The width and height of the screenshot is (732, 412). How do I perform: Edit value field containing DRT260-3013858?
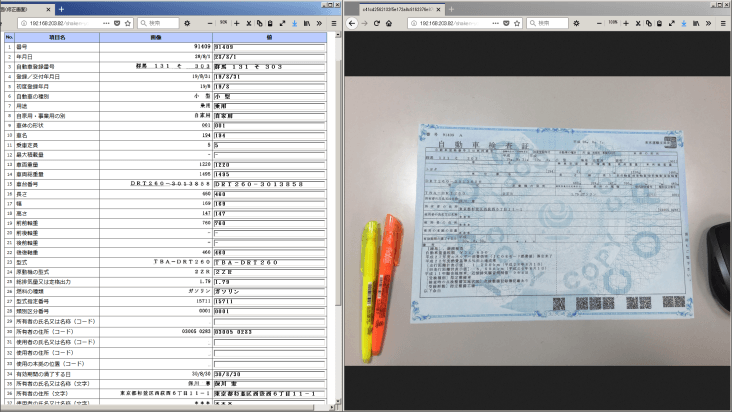point(269,184)
